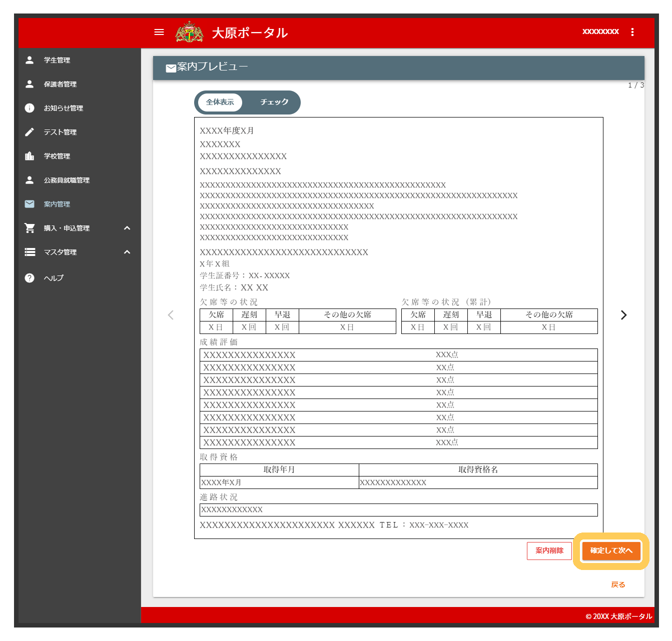Image resolution: width=672 pixels, height=641 pixels.
Task: Click the © 20XX 大原ポータル footer text
Action: (619, 616)
